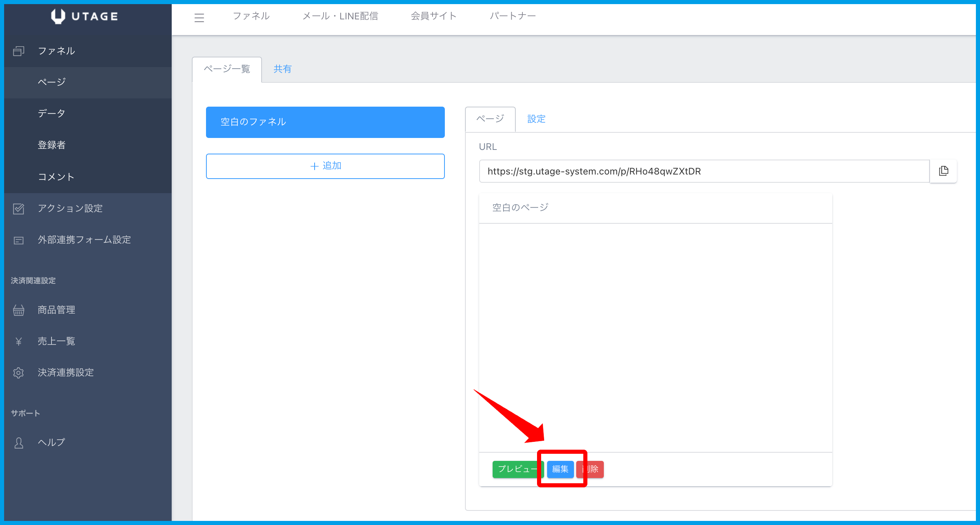Click the + 追加 button
980x525 pixels.
click(x=325, y=166)
